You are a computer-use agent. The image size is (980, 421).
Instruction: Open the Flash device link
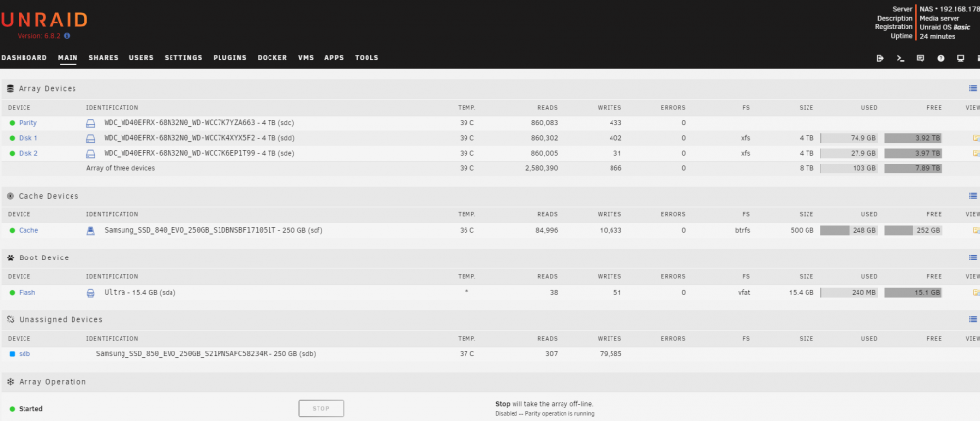(26, 293)
